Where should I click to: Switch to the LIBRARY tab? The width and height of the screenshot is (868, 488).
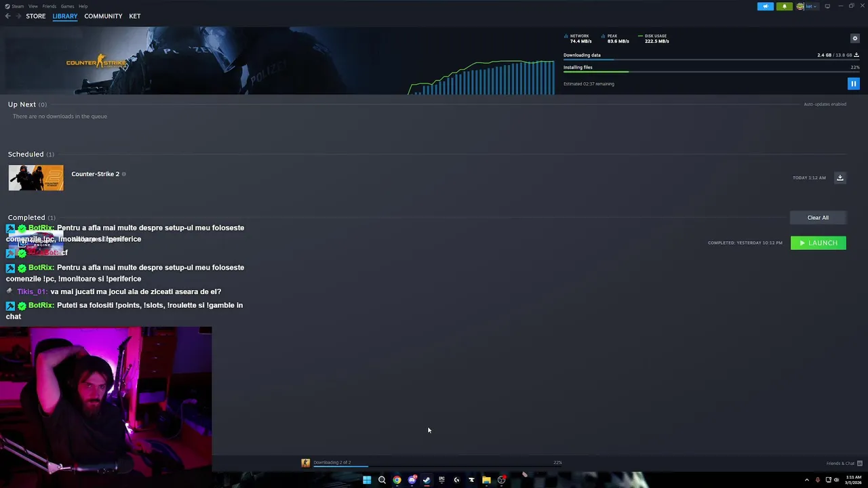click(65, 16)
